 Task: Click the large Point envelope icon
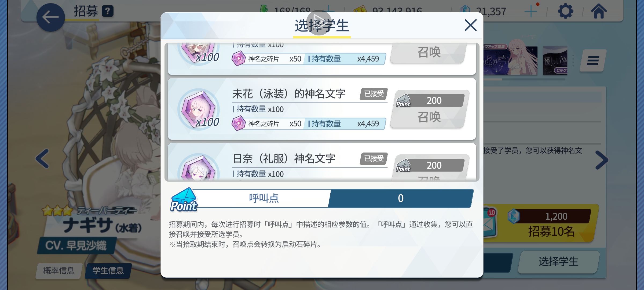click(x=184, y=200)
